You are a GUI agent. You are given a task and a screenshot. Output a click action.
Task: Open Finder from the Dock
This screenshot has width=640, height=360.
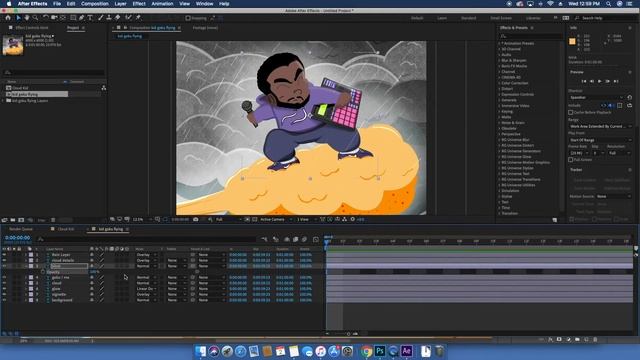200,351
